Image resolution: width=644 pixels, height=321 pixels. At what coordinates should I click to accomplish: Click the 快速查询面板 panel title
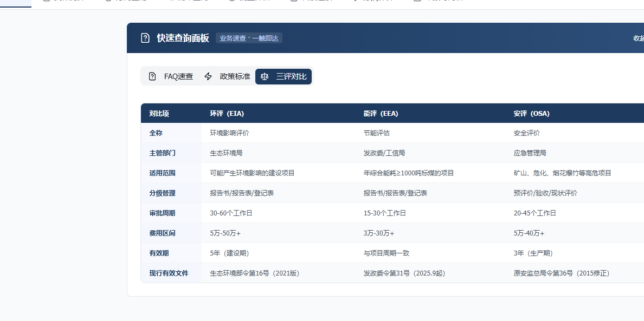[183, 38]
